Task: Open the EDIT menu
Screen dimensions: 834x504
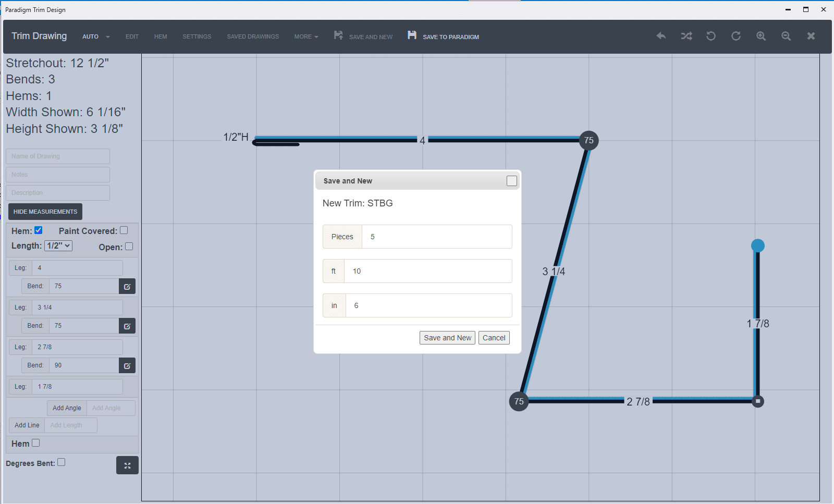Action: tap(132, 36)
